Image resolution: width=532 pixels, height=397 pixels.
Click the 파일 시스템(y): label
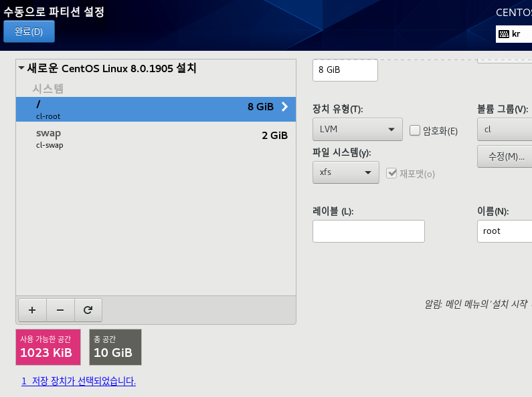(342, 152)
